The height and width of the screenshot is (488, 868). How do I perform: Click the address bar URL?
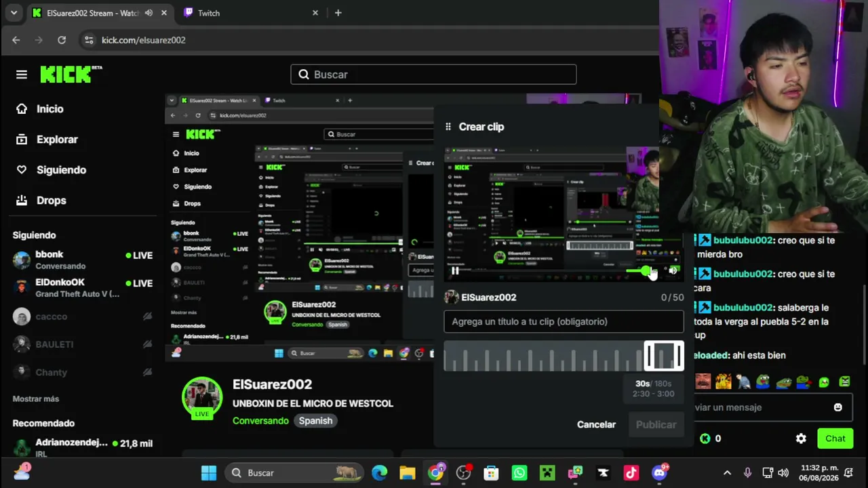click(x=144, y=40)
